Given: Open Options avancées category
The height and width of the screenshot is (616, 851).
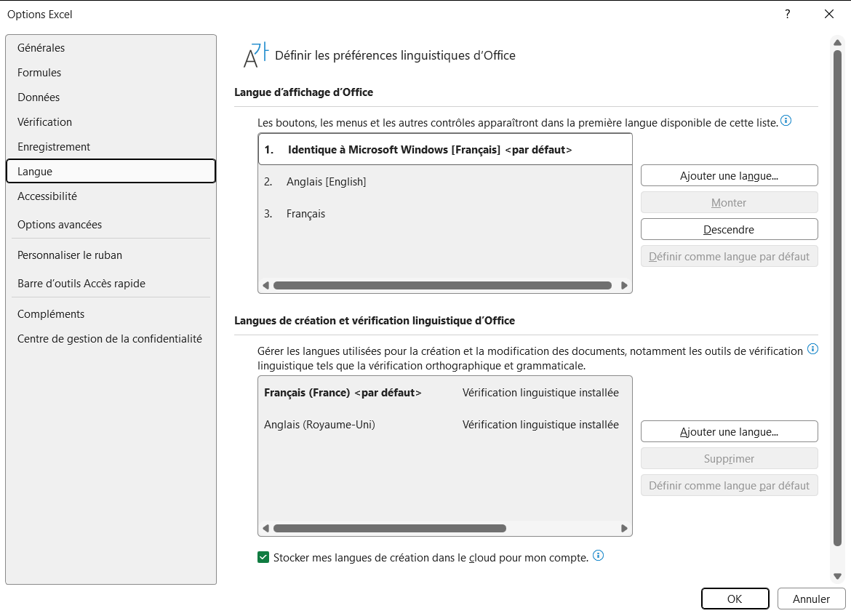Looking at the screenshot, I should tap(111, 225).
